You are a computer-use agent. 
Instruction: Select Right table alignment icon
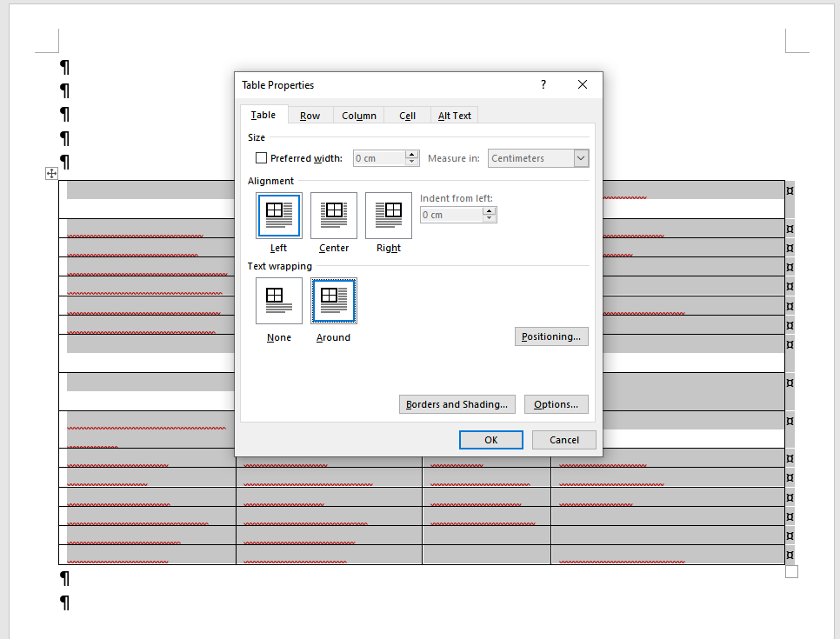[x=389, y=216]
